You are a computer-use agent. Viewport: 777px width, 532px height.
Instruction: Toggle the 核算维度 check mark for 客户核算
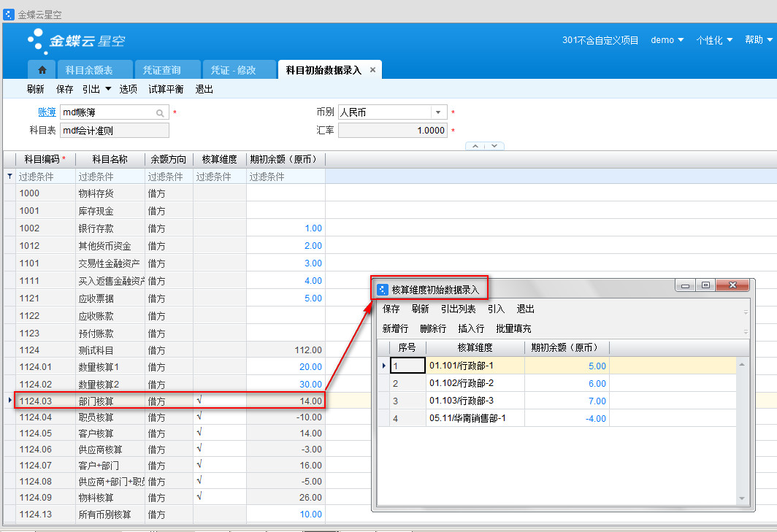(199, 433)
